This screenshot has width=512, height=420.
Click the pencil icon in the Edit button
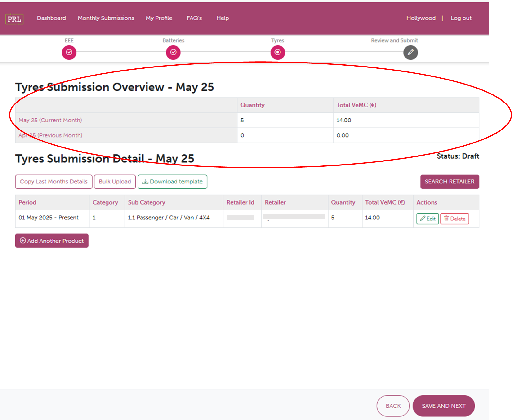(x=423, y=219)
